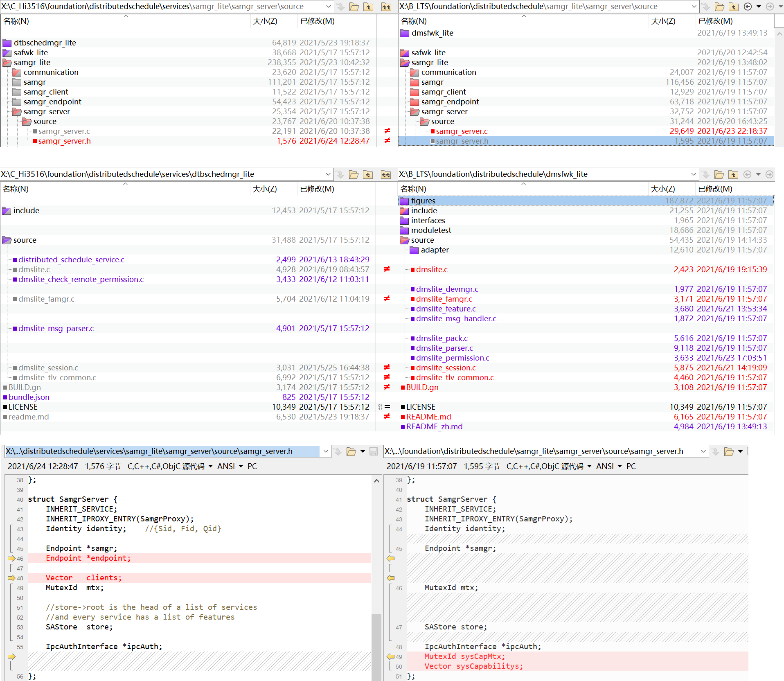Sort dmsfwk_lite pane by 大小(Z) column

(x=662, y=189)
